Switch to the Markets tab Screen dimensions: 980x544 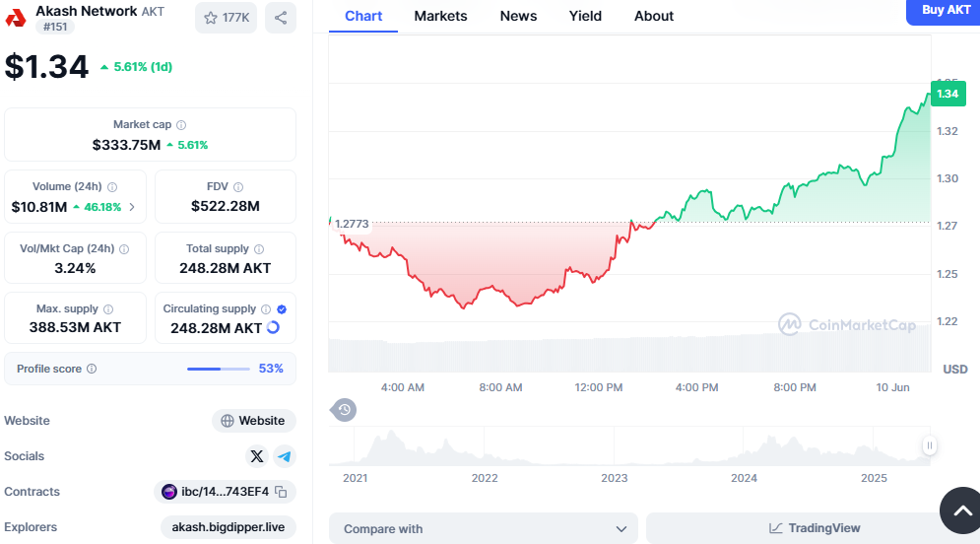440,16
